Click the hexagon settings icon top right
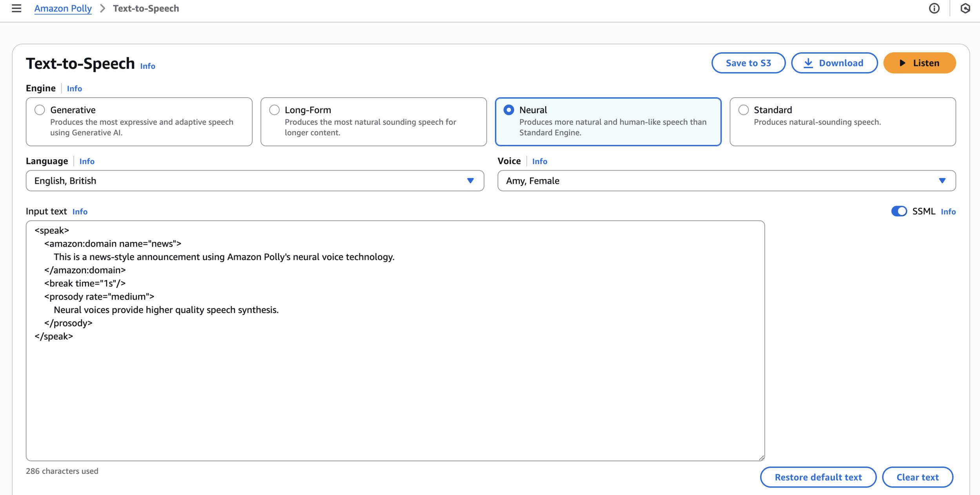Image resolution: width=980 pixels, height=495 pixels. click(965, 8)
